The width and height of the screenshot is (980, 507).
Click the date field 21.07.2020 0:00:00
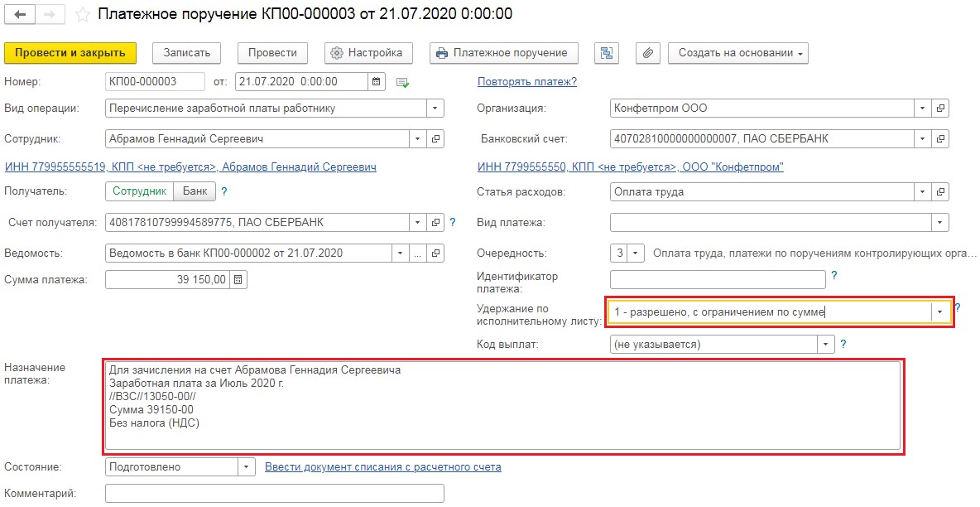(301, 81)
